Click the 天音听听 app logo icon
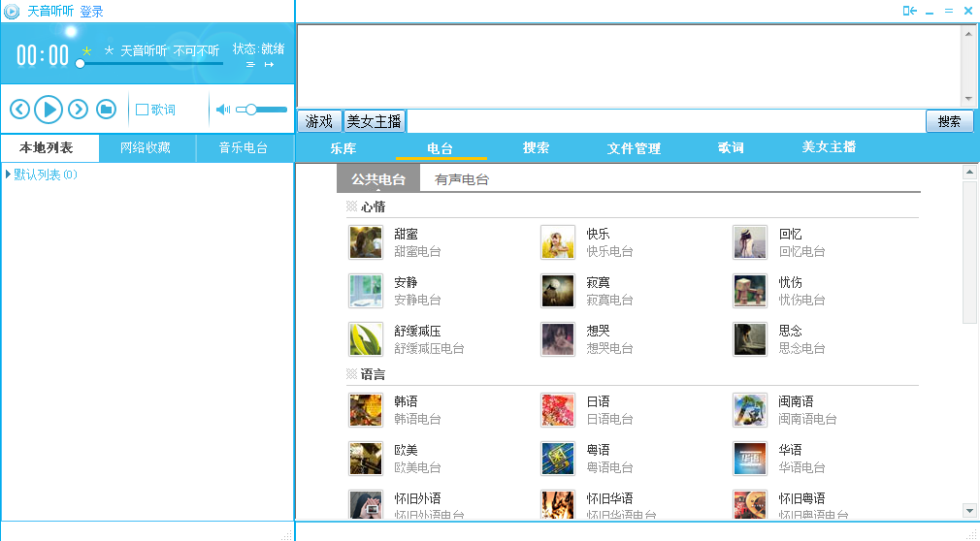This screenshot has width=980, height=541. (x=12, y=12)
